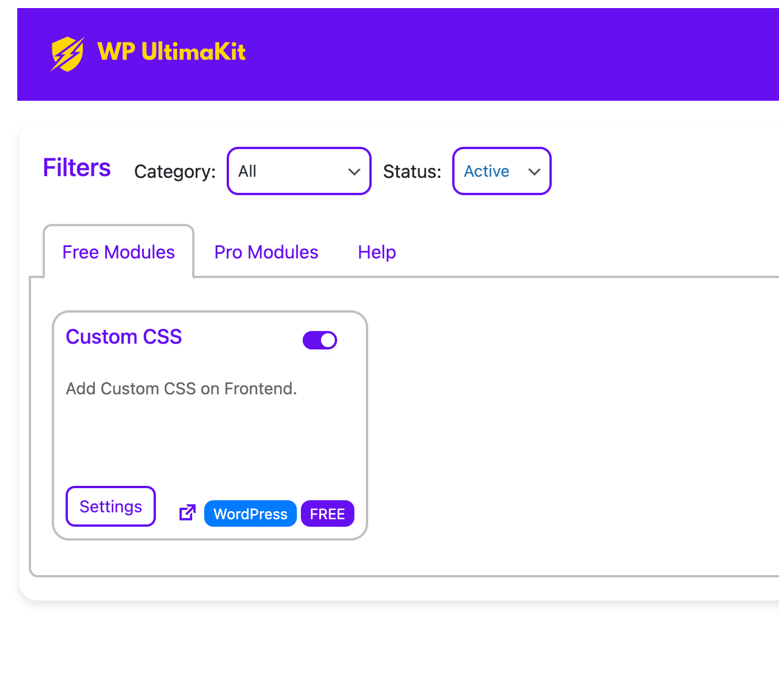
Task: Click the 'Add Custom CSS on Frontend.' description
Action: click(x=181, y=389)
